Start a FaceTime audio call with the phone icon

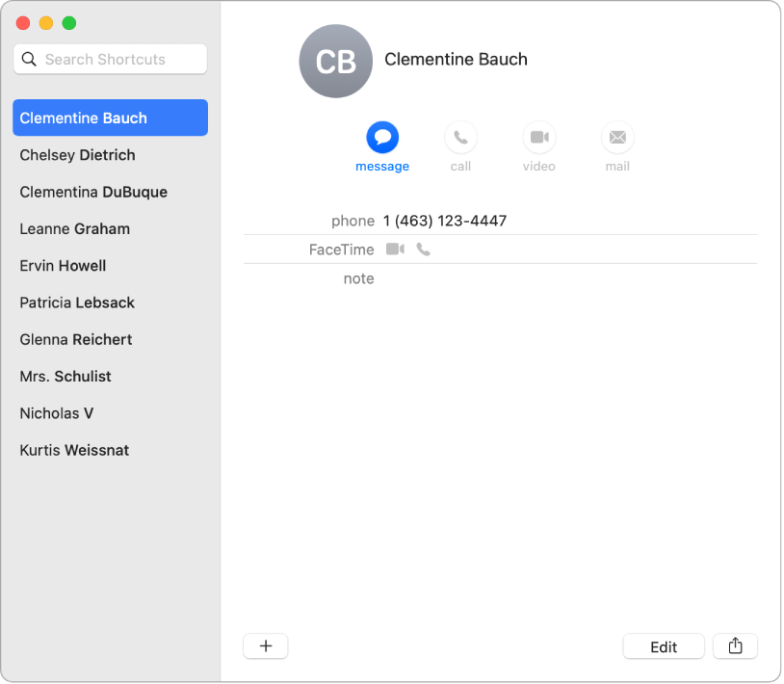coord(423,249)
